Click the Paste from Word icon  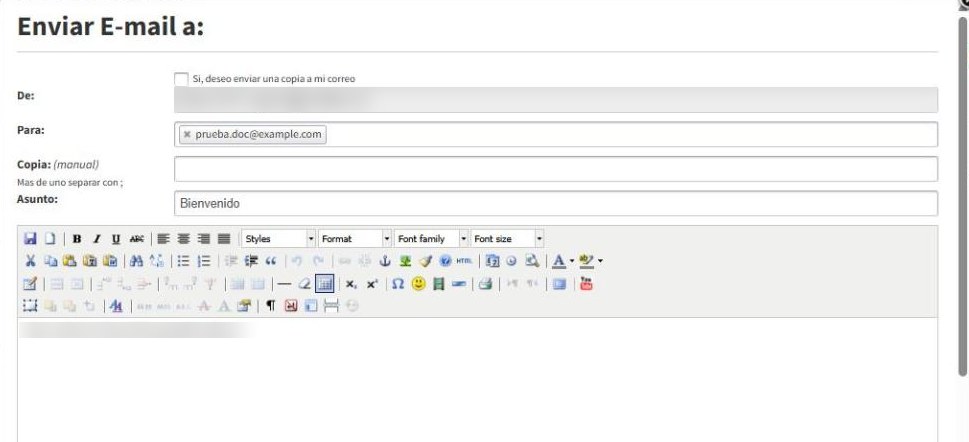coord(111,261)
